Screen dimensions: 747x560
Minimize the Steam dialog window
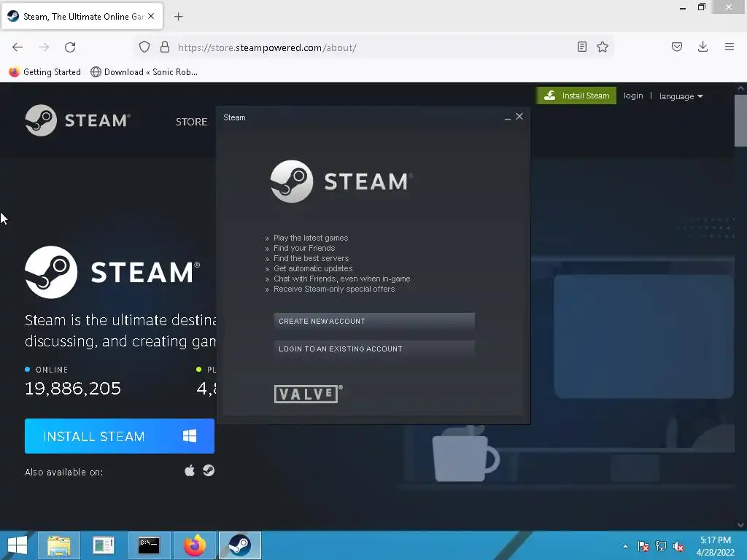(508, 117)
